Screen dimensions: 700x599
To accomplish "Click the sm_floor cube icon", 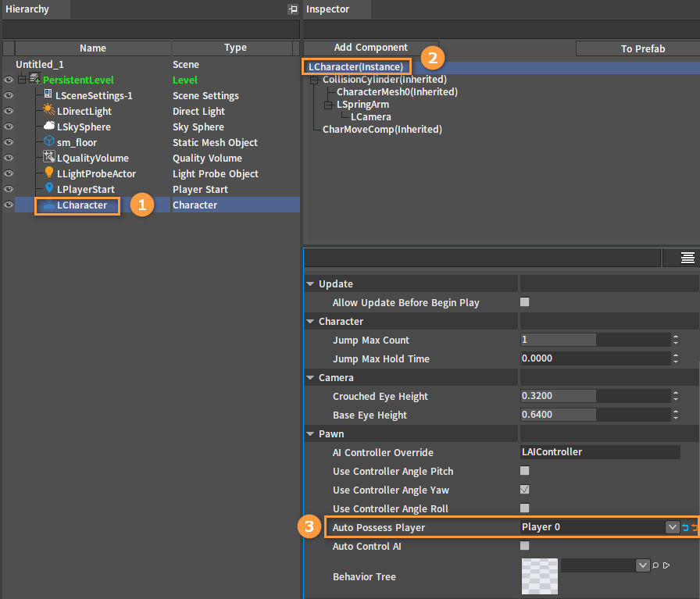I will tap(49, 141).
